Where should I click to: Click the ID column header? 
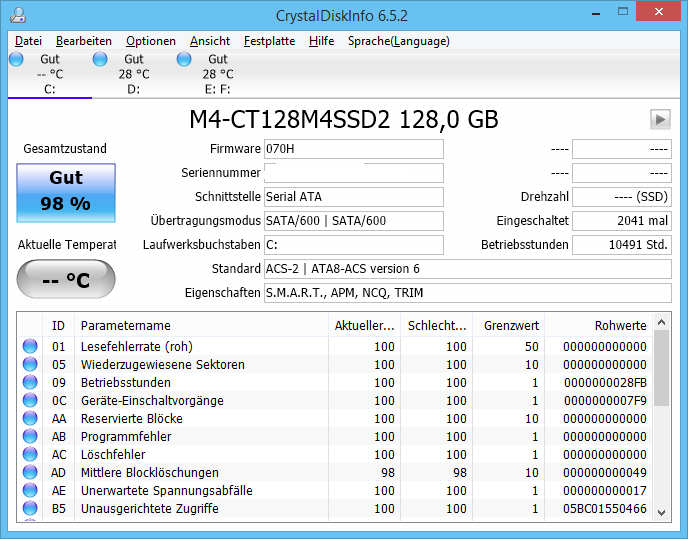58,325
